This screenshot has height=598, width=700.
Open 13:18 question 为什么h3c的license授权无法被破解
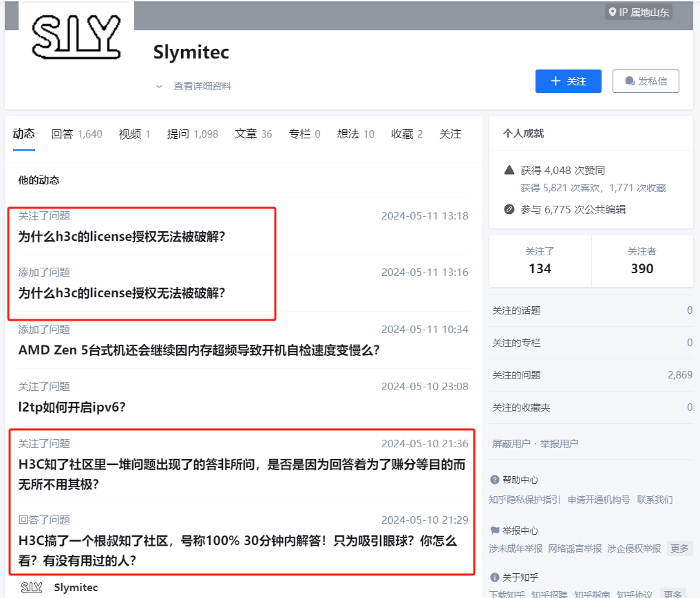(x=121, y=237)
